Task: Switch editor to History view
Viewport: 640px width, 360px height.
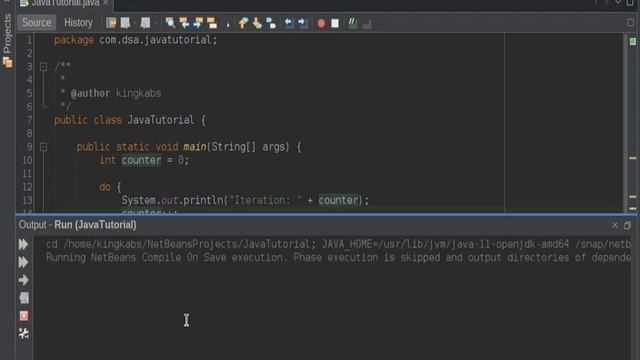Action: [x=78, y=23]
